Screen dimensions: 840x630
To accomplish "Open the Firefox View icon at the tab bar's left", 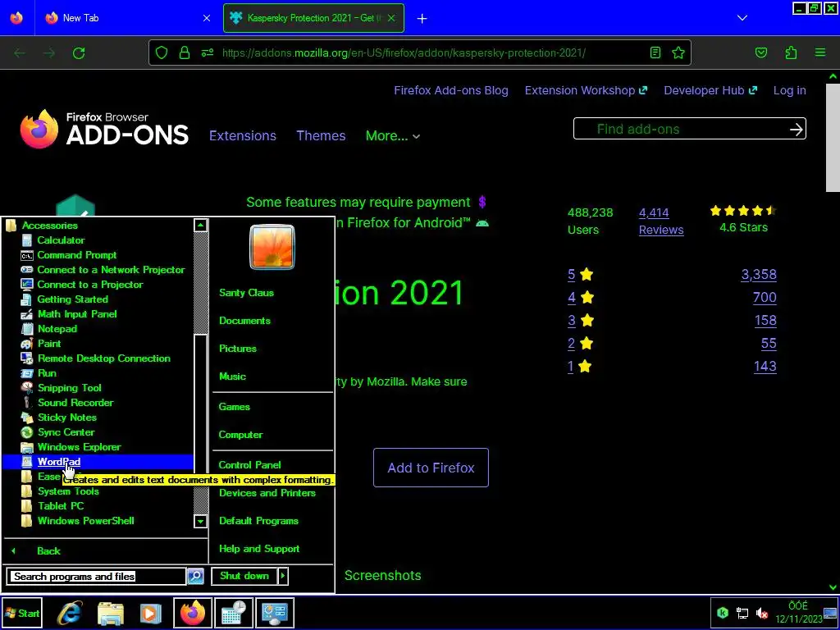I will [x=16, y=18].
